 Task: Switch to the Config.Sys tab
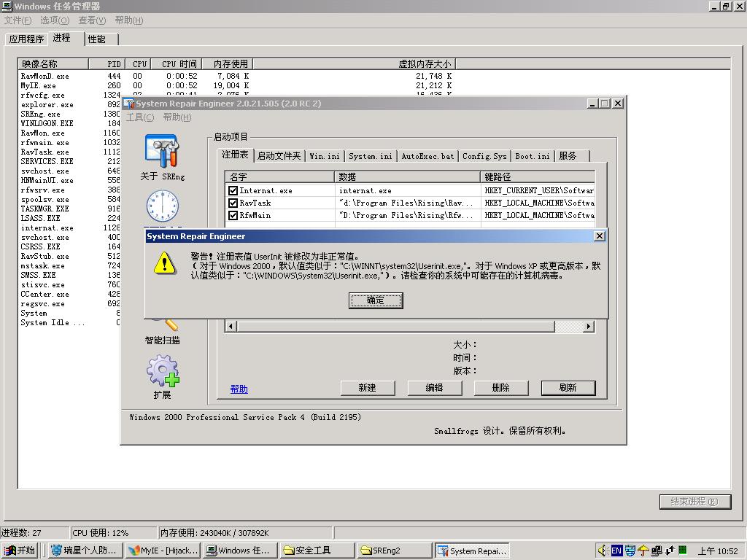(484, 156)
